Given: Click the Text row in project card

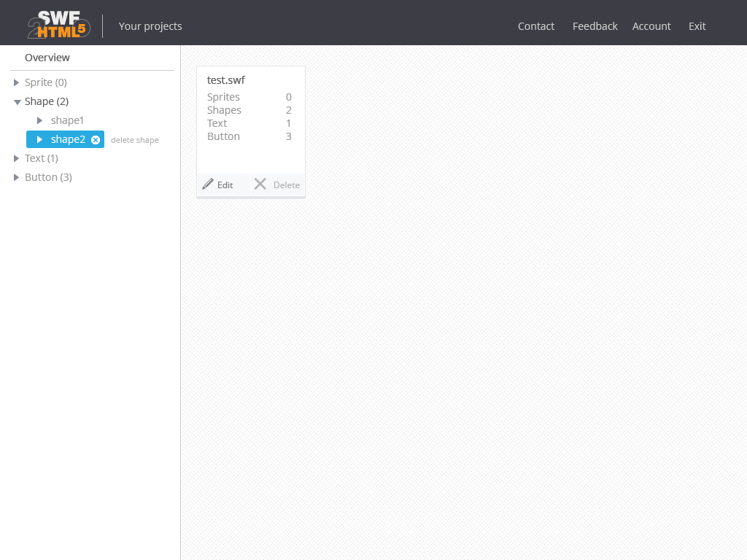Looking at the screenshot, I should click(x=249, y=123).
